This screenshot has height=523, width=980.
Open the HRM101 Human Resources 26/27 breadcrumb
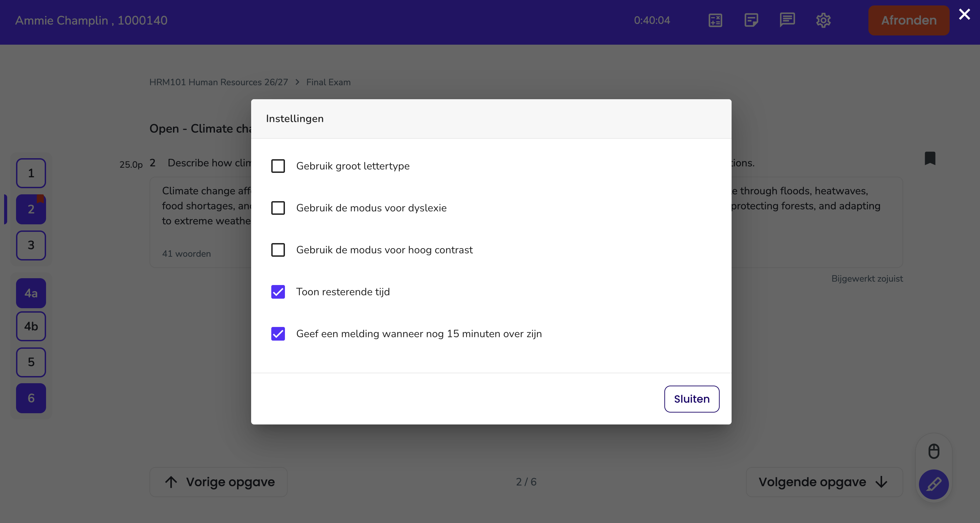click(218, 82)
